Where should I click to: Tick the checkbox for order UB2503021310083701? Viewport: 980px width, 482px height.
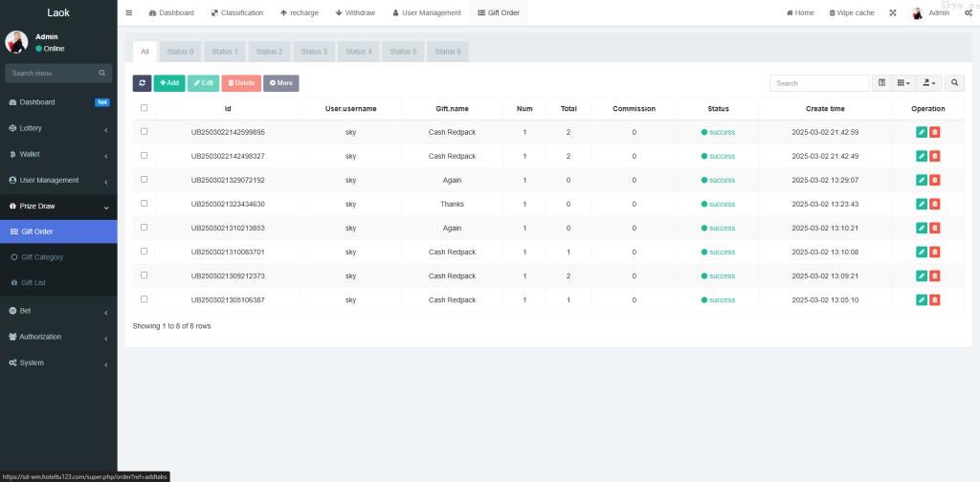[x=145, y=252]
